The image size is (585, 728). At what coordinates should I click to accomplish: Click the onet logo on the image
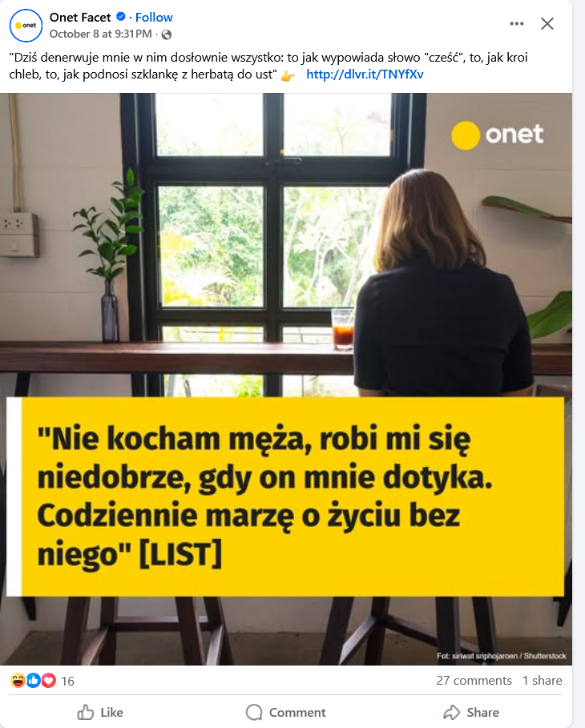[497, 135]
